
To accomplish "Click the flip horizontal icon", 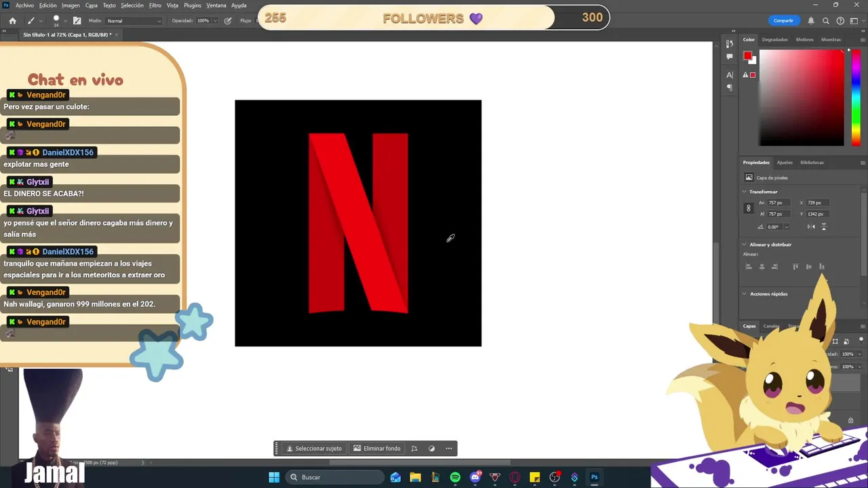I will click(x=811, y=227).
